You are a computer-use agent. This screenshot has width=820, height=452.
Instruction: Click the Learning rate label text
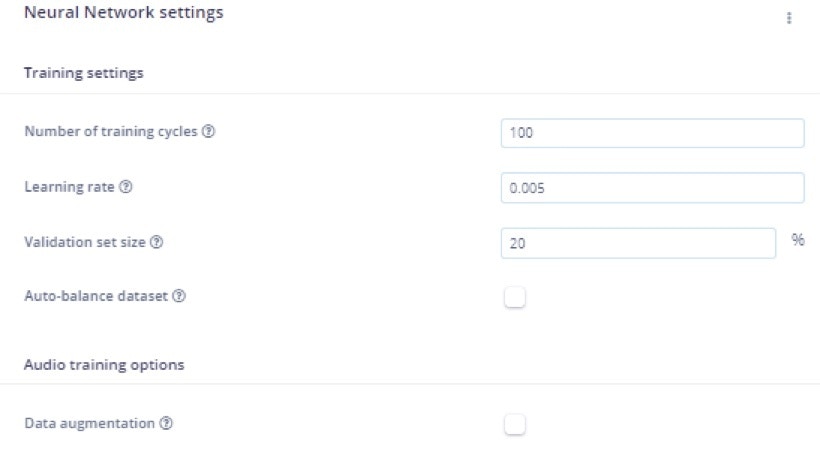coord(70,187)
